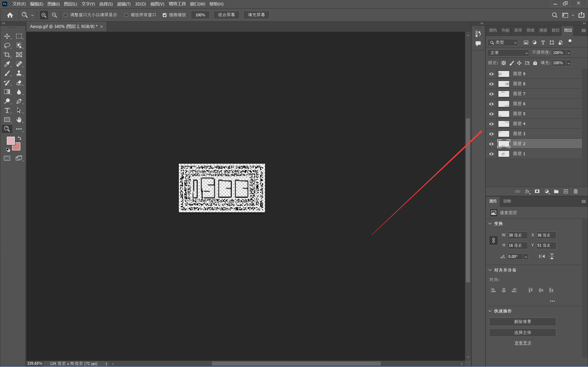Select the Lasso tool
This screenshot has width=588, height=367.
(7, 45)
